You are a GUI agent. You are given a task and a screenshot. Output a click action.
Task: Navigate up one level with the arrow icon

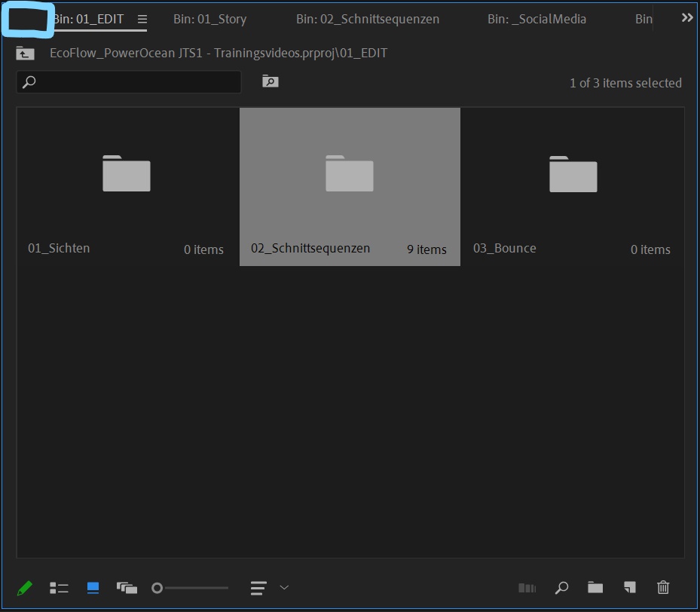(24, 53)
